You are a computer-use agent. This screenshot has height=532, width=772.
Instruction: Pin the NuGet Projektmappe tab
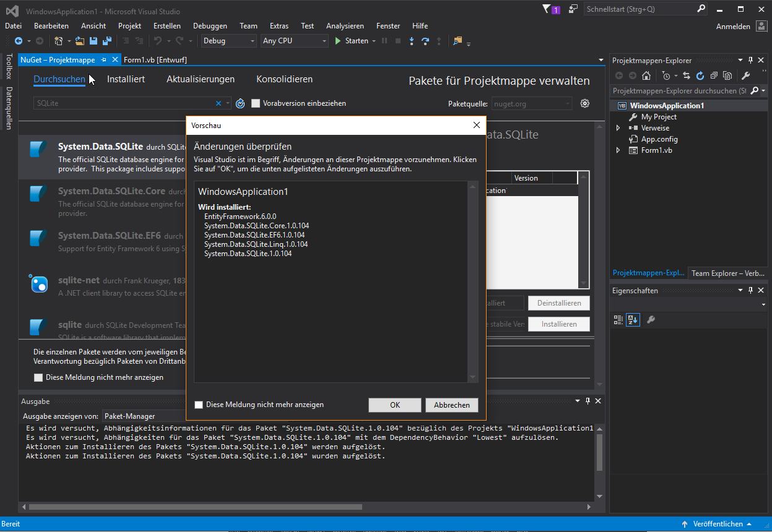point(104,60)
